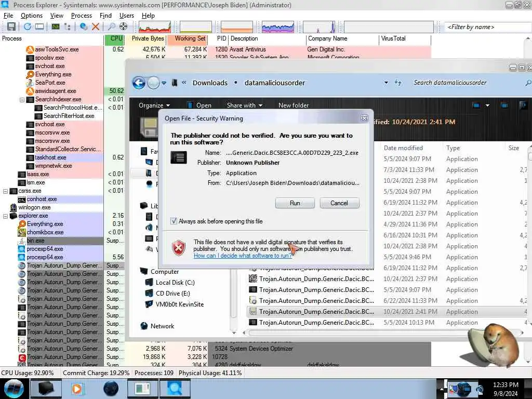Click the Explorer search magnifier icon

tap(528, 83)
